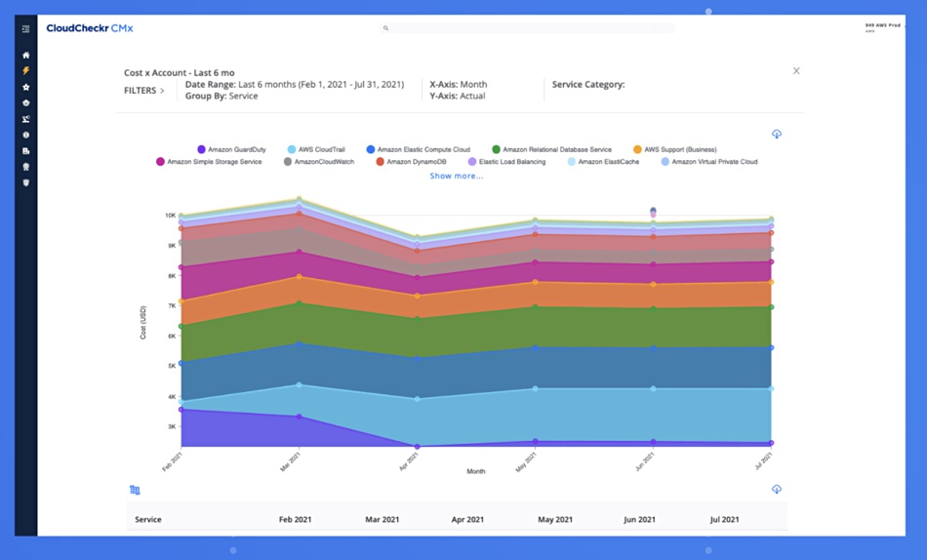This screenshot has width=927, height=560.
Task: Open the document report sidebar icon
Action: [26, 151]
